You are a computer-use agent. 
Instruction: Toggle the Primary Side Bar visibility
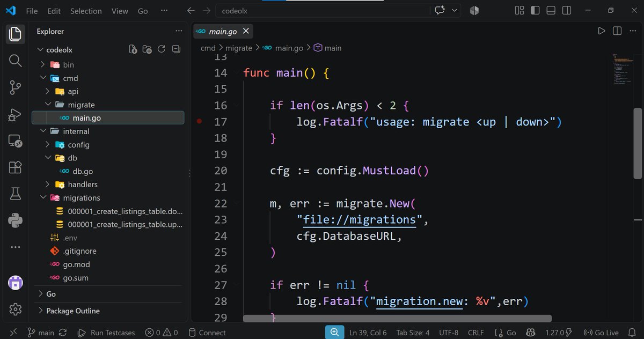click(535, 11)
